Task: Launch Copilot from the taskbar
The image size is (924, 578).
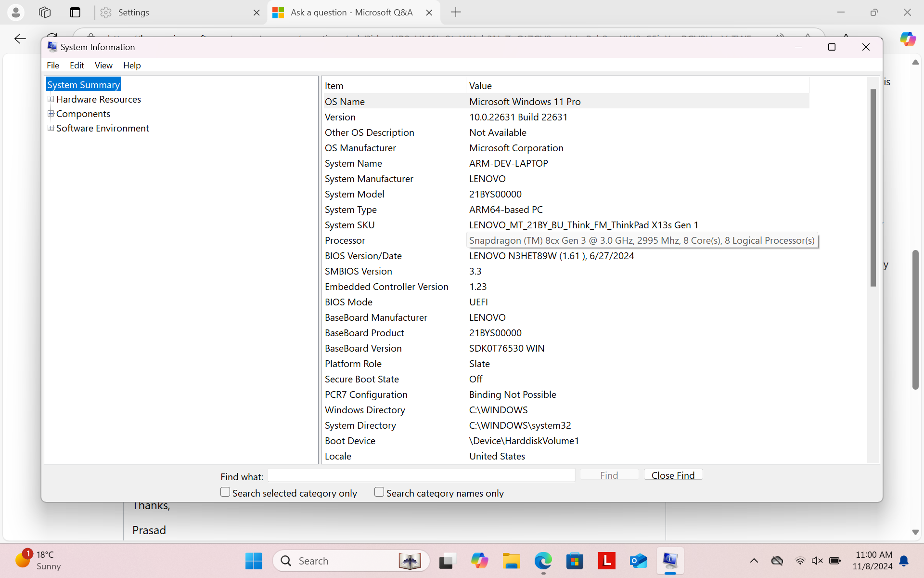Action: click(x=479, y=561)
